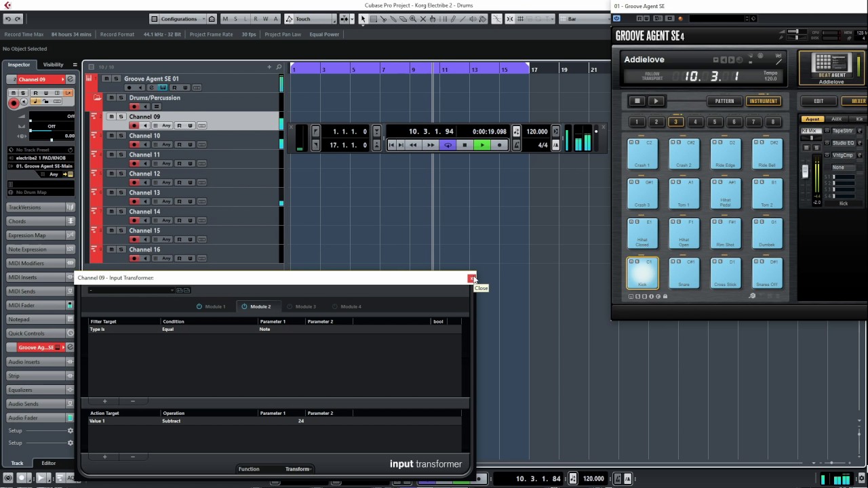
Task: Open the inspector panel setup menu icon
Action: click(75, 64)
